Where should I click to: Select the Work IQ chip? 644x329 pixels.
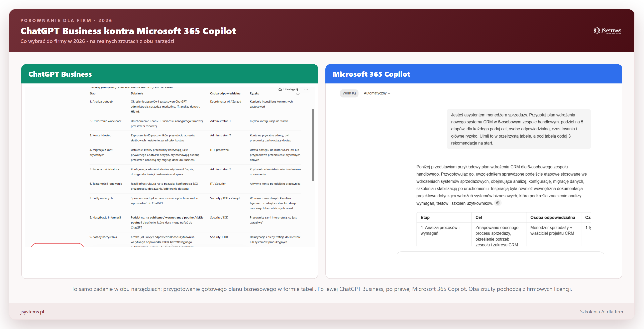tap(349, 93)
